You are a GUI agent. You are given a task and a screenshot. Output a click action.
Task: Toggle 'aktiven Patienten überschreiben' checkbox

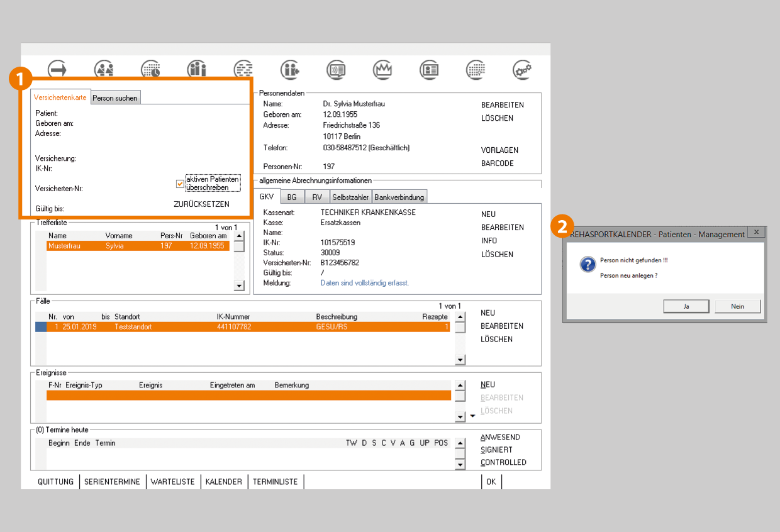coord(181,184)
